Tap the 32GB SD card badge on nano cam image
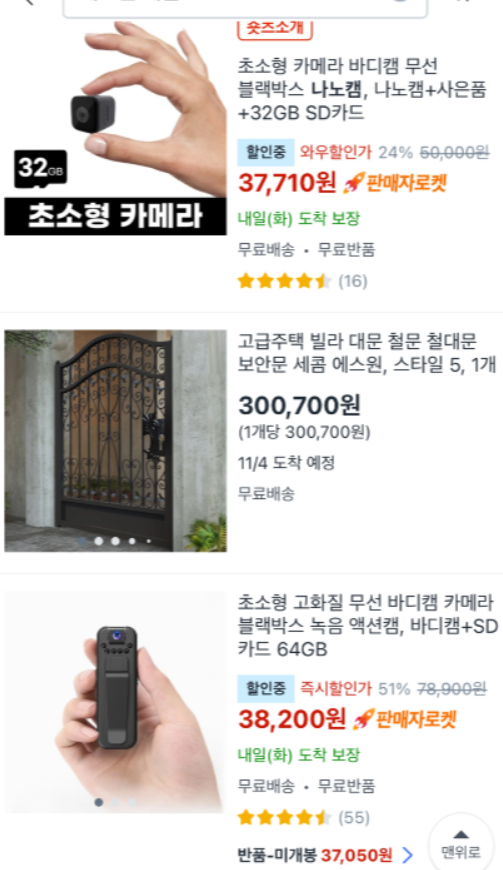Image resolution: width=503 pixels, height=870 pixels. pos(40,169)
